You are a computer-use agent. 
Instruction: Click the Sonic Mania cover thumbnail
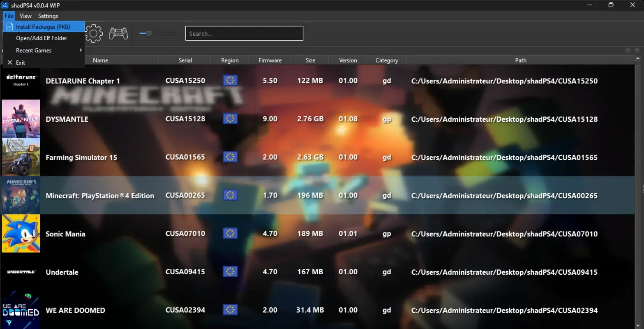(21, 233)
